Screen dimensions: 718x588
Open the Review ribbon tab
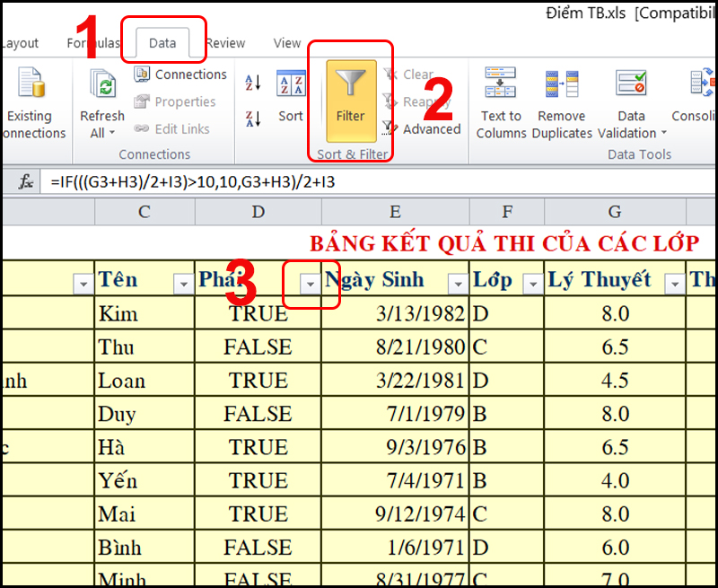click(225, 42)
